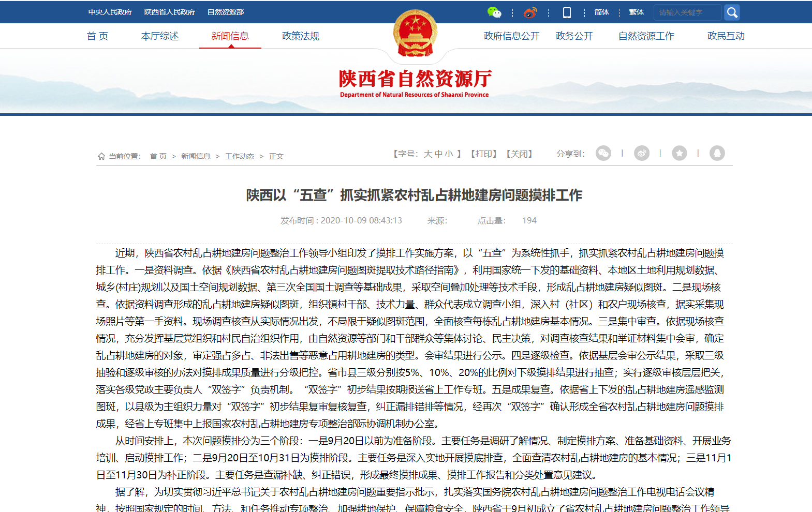Click the 来源 label
This screenshot has height=512, width=812.
point(437,221)
